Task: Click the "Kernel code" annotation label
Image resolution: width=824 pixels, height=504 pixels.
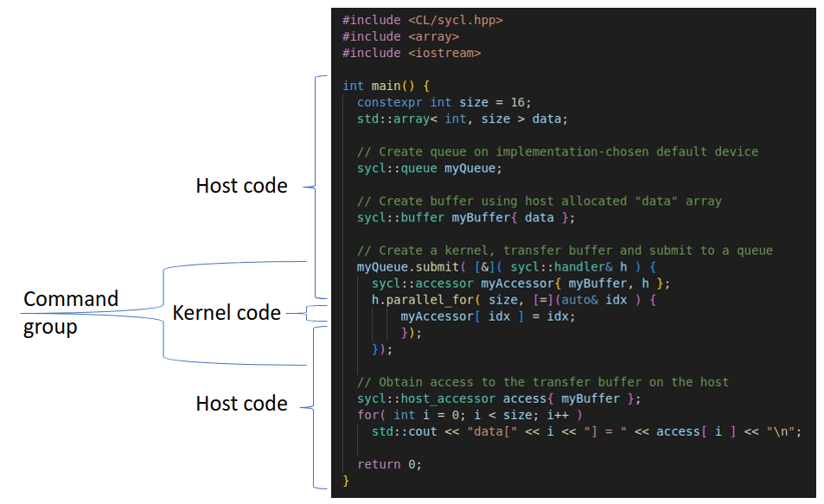Action: [227, 313]
